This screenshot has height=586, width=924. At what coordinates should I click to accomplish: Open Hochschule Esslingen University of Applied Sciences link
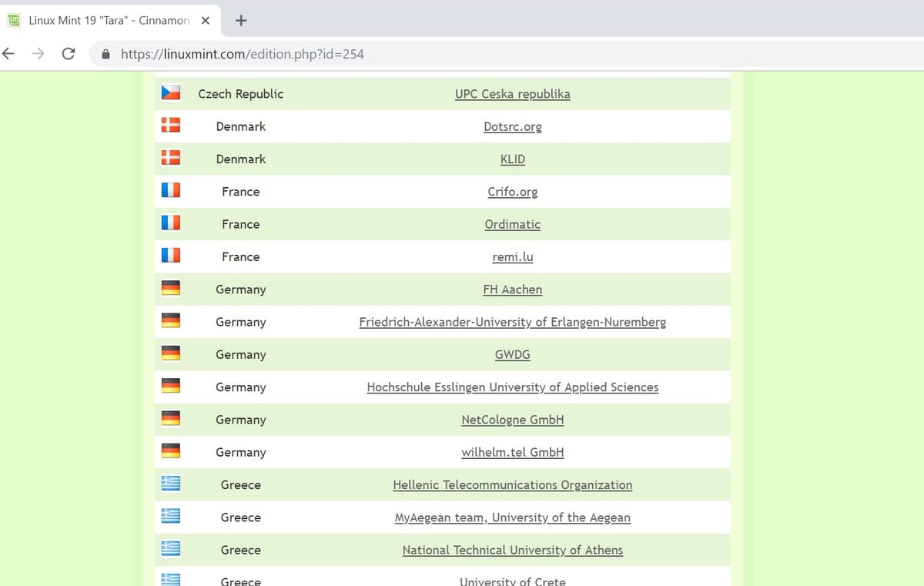coord(513,387)
